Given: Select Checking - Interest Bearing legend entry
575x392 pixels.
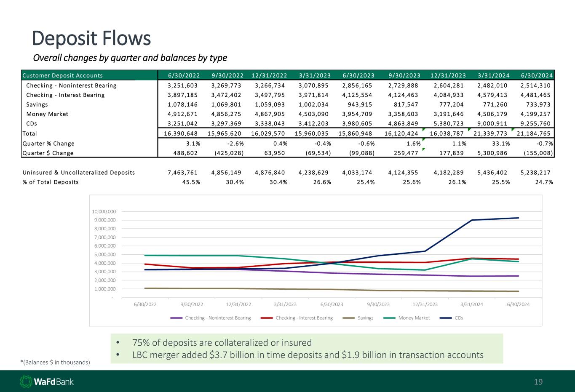Looking at the screenshot, I should pos(297,318).
